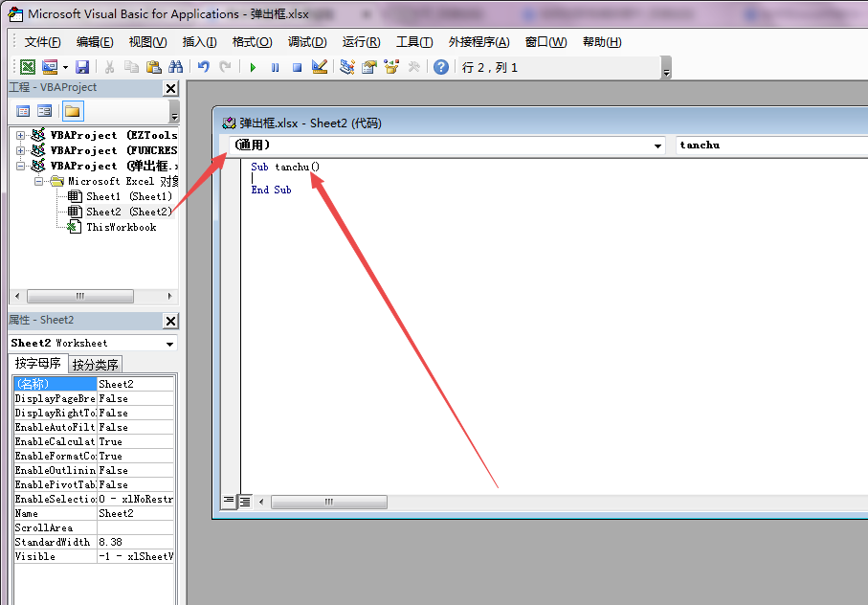Click the ScrollArea property value field
Viewport: 868px width, 605px height.
[136, 528]
